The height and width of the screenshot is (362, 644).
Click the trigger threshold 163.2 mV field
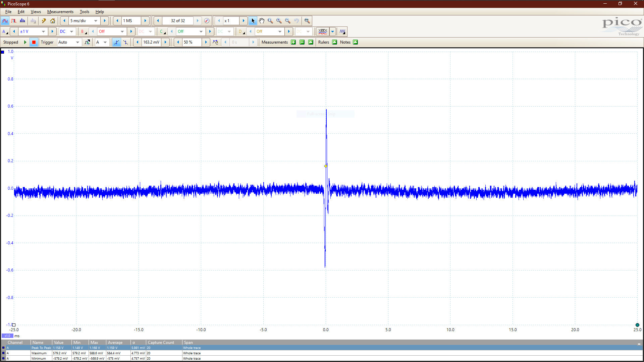click(151, 42)
